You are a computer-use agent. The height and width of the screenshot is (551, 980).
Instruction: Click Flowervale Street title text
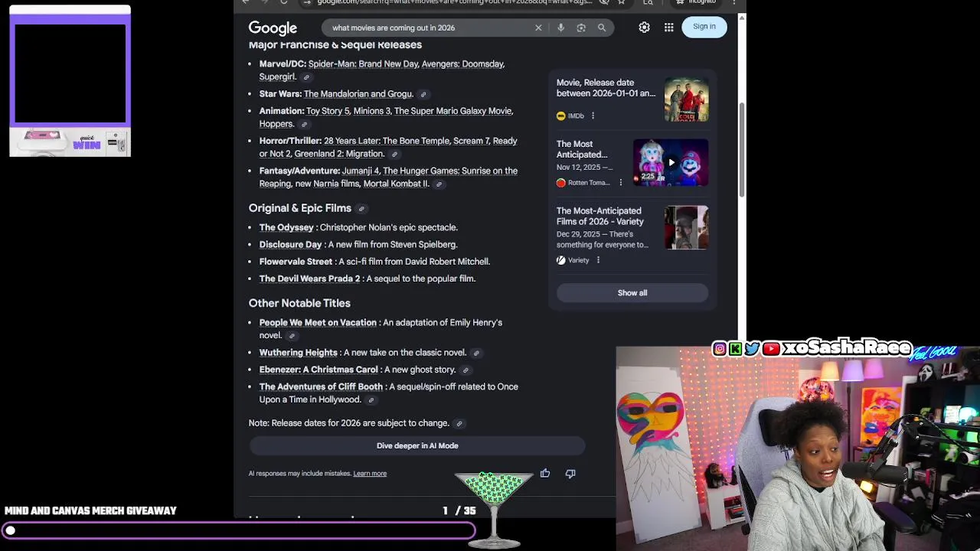[x=296, y=262]
